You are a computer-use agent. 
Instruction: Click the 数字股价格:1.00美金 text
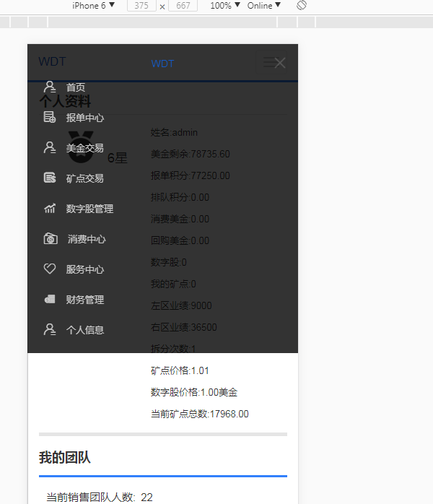point(194,392)
